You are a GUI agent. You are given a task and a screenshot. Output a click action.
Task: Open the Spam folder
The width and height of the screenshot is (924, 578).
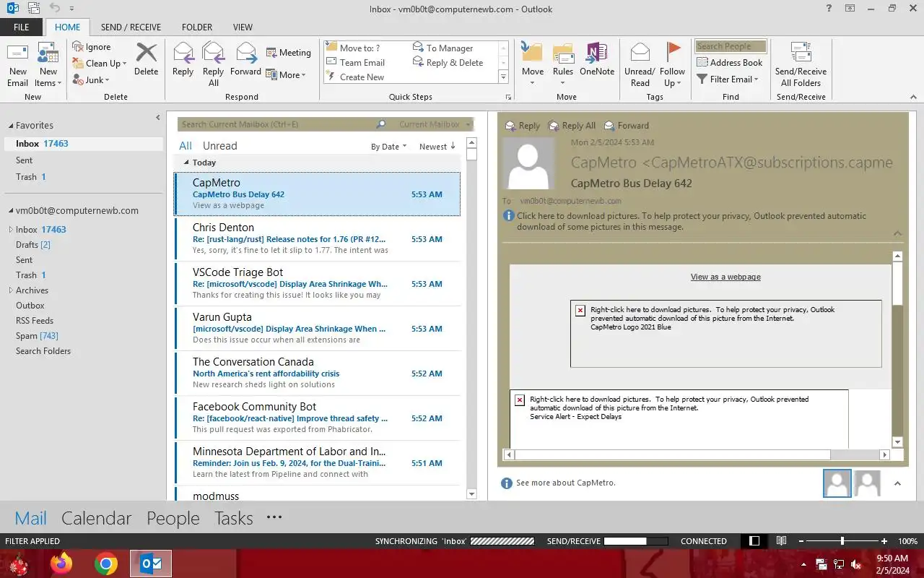[x=37, y=336]
